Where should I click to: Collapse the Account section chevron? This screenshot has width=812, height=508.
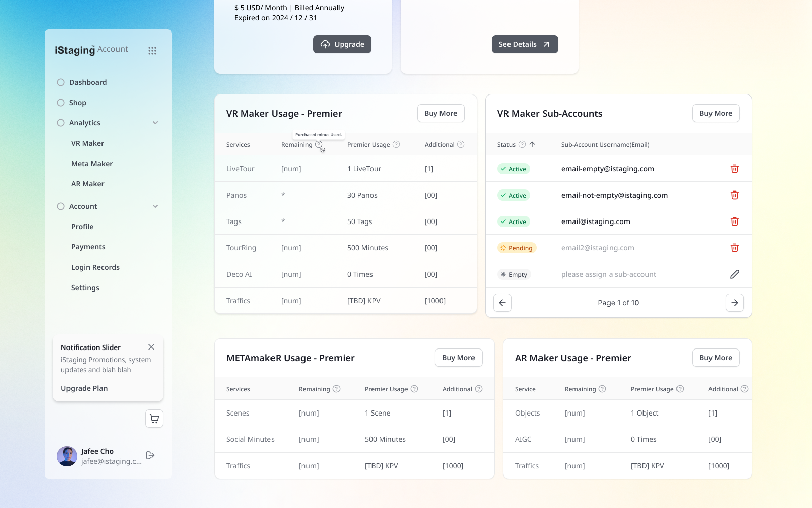pyautogui.click(x=155, y=206)
